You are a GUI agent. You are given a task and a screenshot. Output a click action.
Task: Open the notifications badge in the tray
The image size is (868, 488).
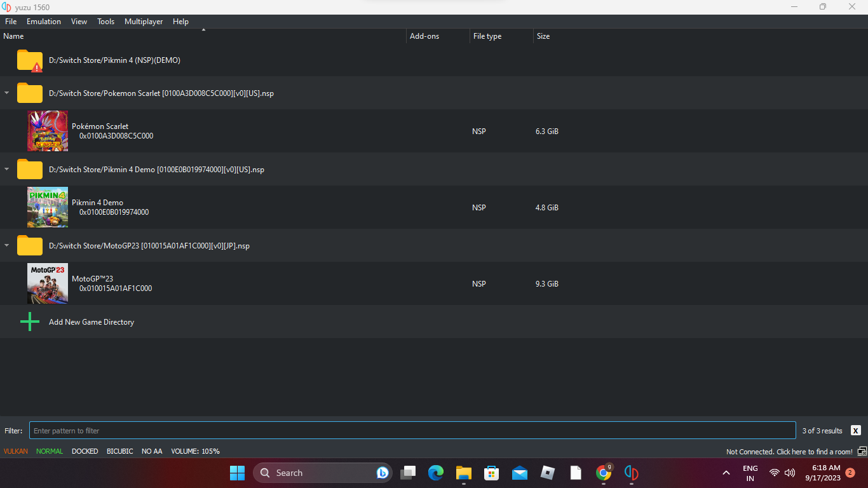pos(850,473)
